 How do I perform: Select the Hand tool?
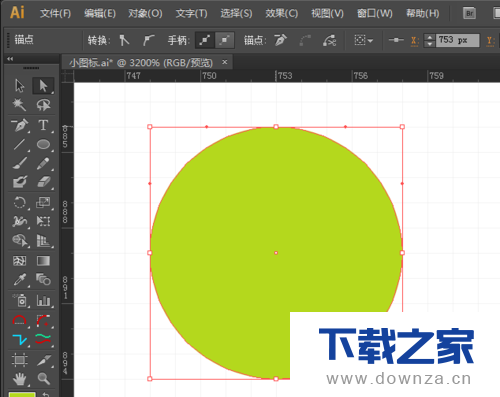click(x=20, y=379)
